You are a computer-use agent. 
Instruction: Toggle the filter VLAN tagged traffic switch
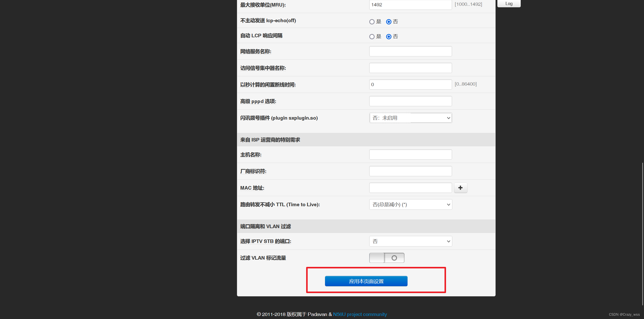point(387,258)
